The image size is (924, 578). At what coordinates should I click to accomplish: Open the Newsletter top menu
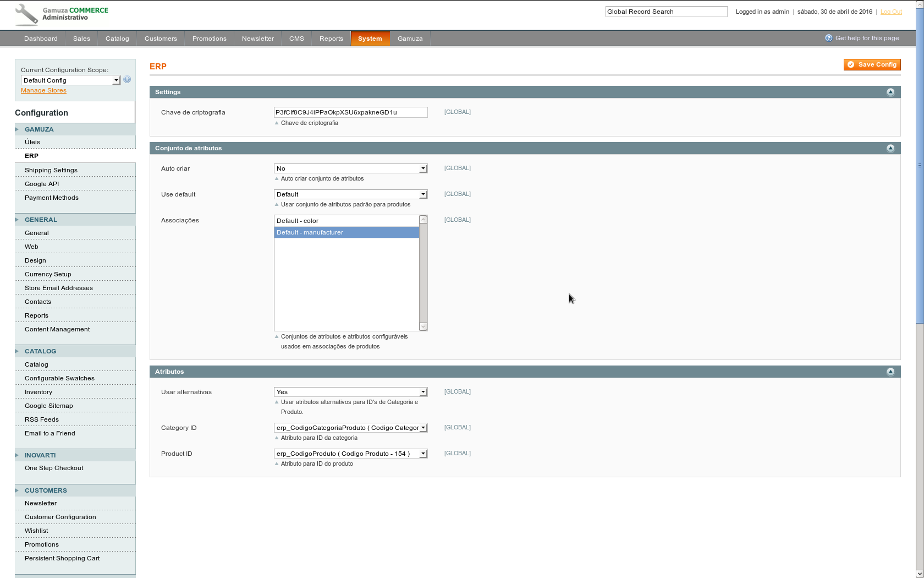(258, 39)
